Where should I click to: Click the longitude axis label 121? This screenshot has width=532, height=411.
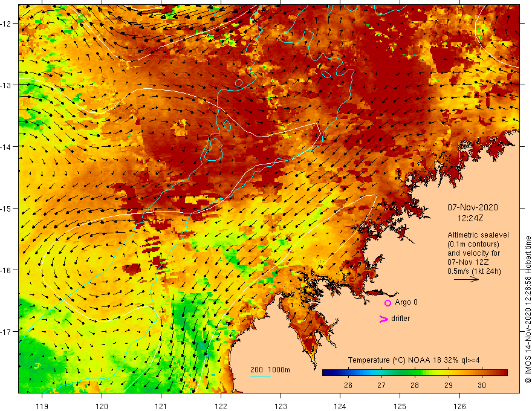tap(161, 406)
